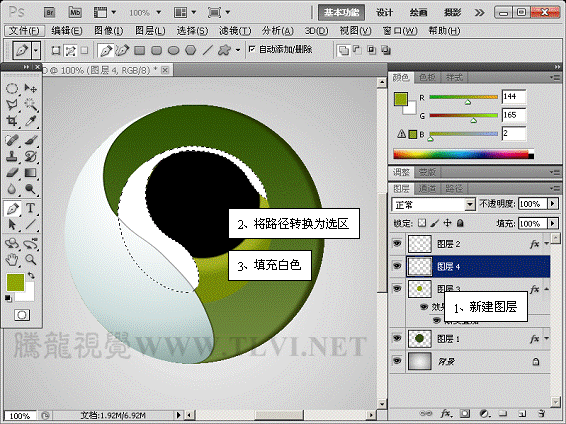The image size is (566, 424).
Task: Launch Mini Bridge
Action: pyautogui.click(x=75, y=13)
